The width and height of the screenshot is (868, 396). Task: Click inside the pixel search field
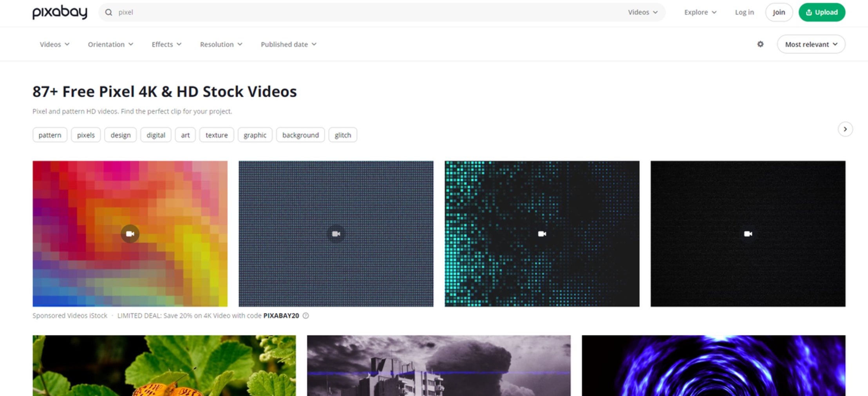click(196, 12)
